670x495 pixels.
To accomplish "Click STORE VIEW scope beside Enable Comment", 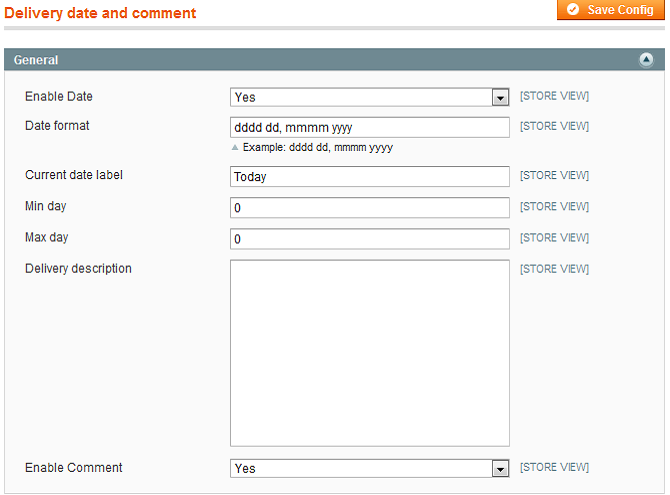I will [x=554, y=468].
